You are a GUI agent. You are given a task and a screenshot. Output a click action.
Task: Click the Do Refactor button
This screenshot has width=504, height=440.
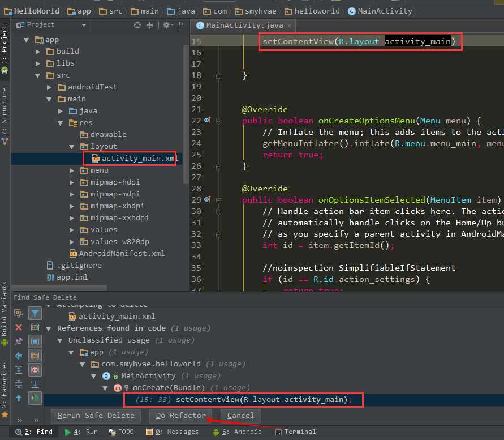pos(181,416)
